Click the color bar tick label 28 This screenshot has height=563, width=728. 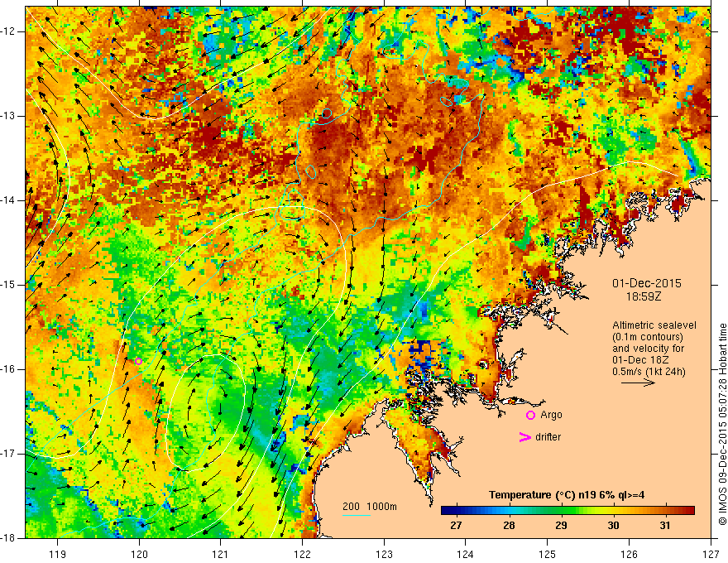[x=509, y=526]
